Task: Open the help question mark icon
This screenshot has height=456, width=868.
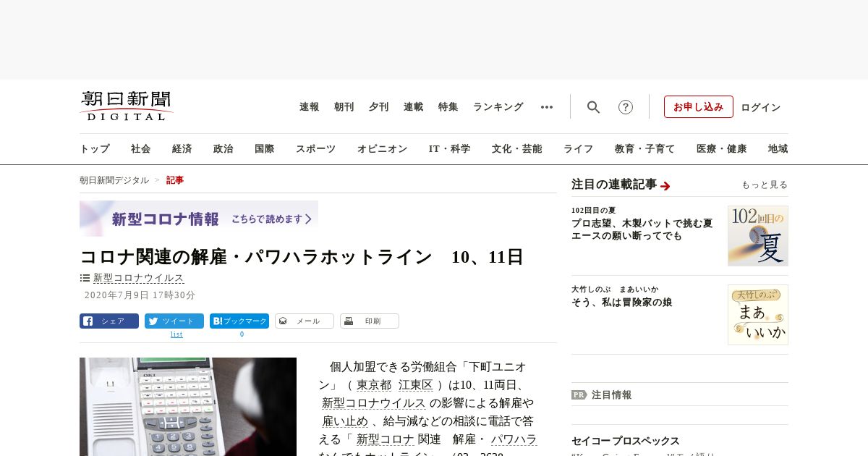Action: (626, 107)
